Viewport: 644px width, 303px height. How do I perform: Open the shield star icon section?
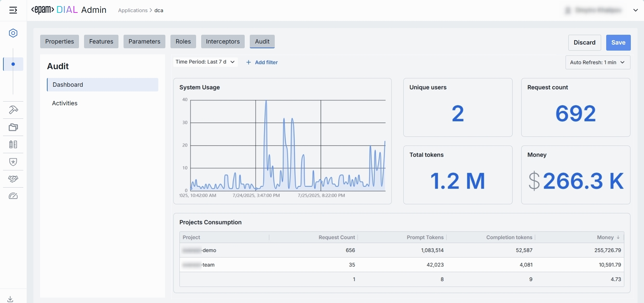13,162
